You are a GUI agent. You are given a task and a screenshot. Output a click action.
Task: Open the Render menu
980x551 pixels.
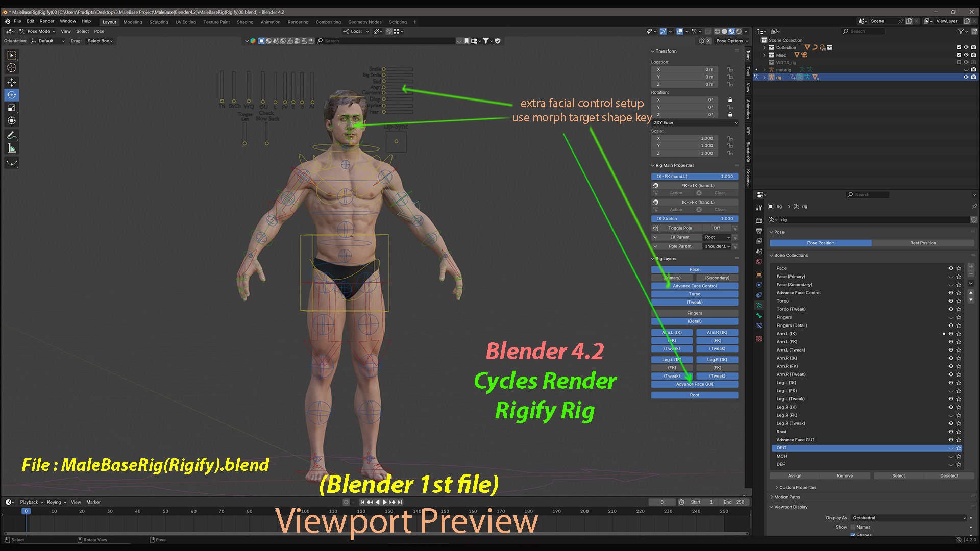point(47,21)
